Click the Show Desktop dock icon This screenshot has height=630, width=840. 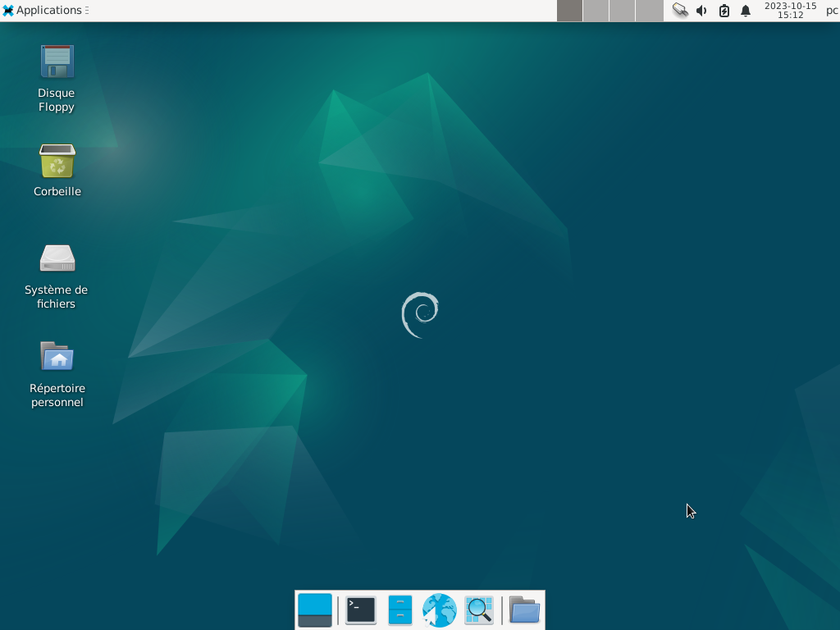click(315, 610)
